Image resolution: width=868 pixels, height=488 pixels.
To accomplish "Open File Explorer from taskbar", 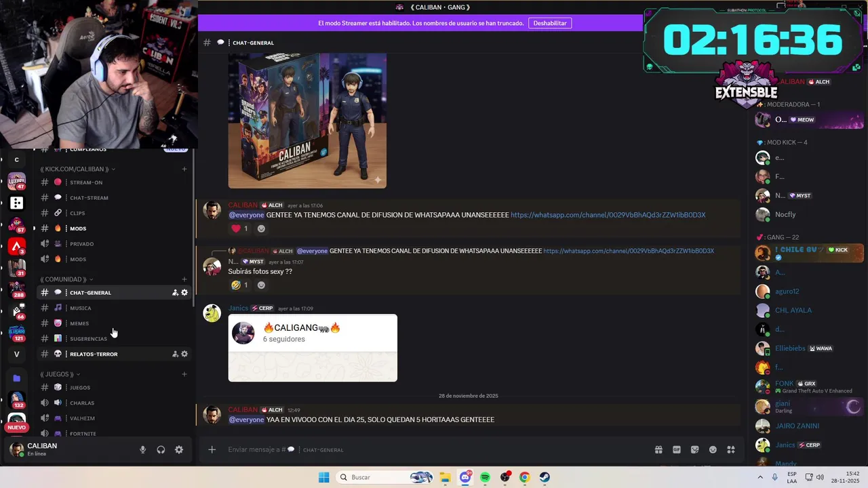I will coord(445,477).
